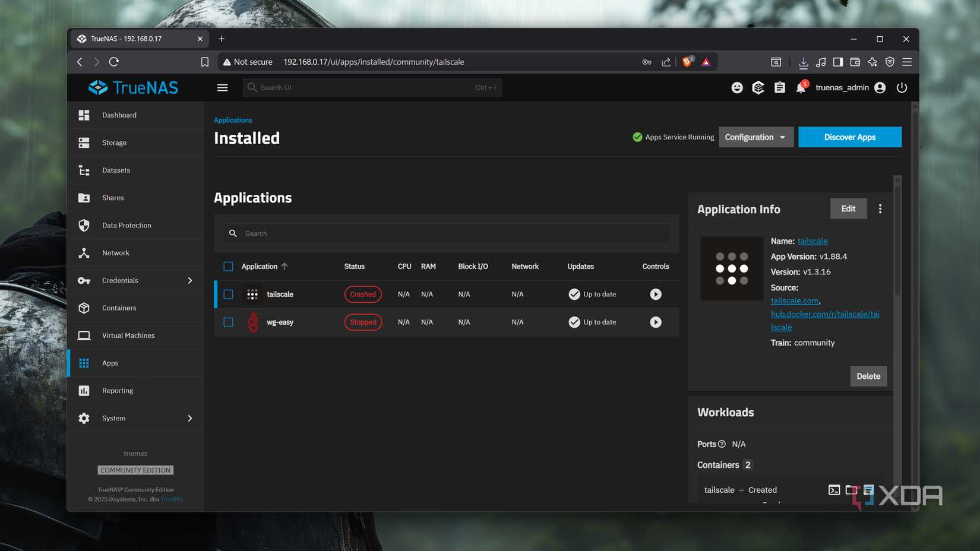Reload the browser page

pyautogui.click(x=114, y=62)
